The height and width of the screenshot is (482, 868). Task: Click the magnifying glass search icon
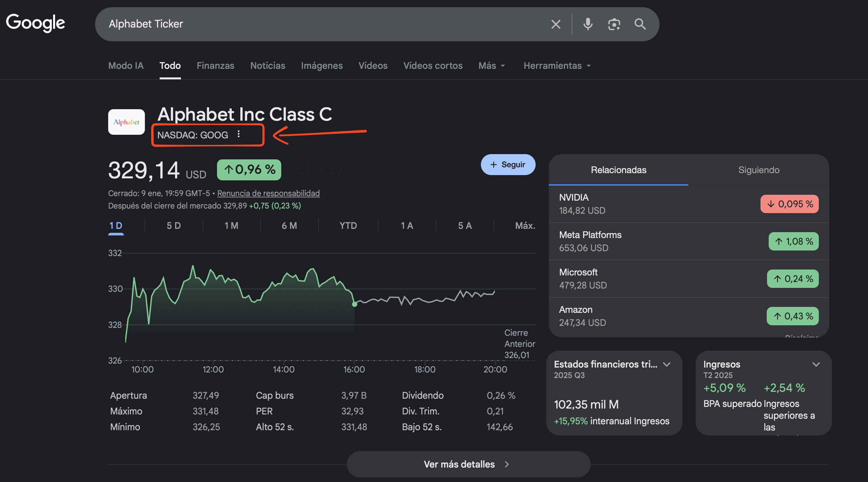[x=640, y=24]
